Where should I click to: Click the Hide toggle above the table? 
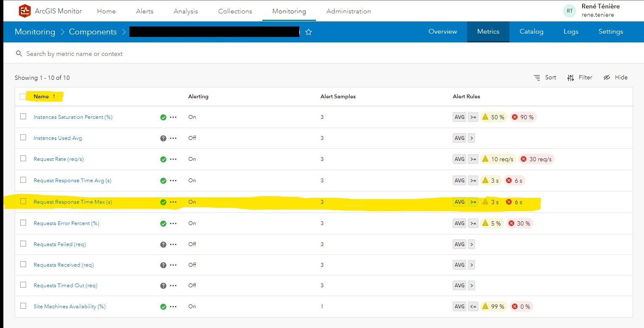[x=616, y=77]
